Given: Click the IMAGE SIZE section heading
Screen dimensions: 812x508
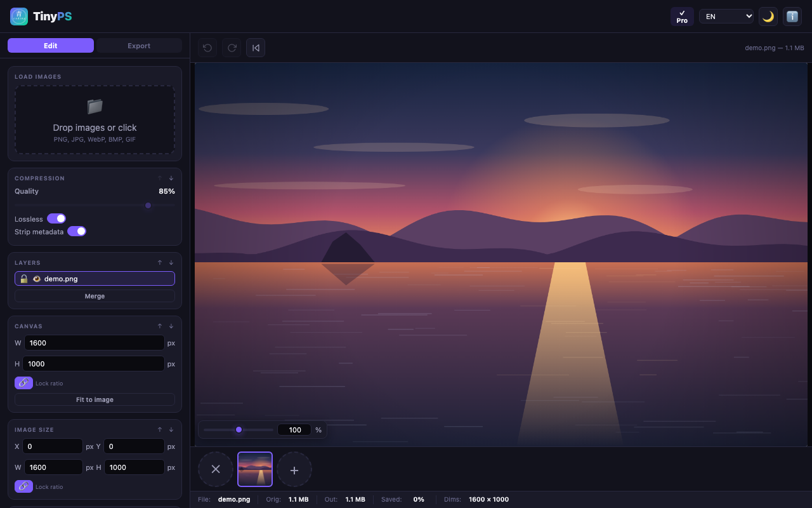Looking at the screenshot, I should 34,430.
